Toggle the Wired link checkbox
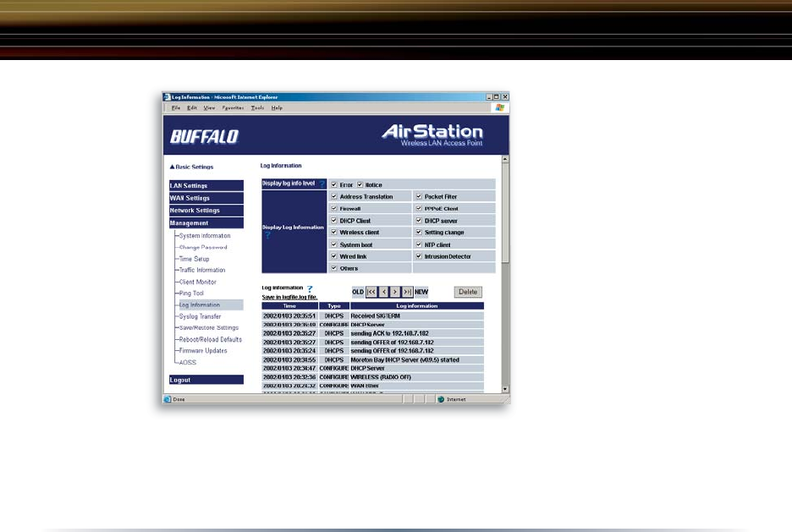Screen dimensions: 792x532 (334, 256)
